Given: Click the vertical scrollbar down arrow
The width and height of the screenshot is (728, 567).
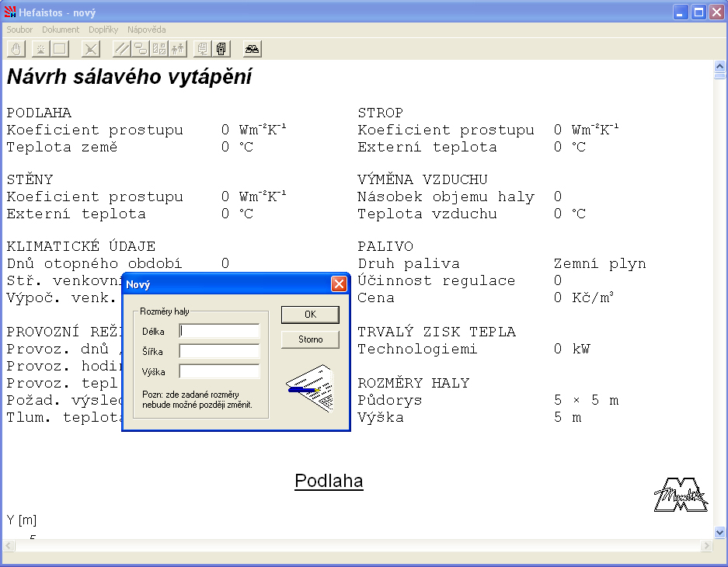Looking at the screenshot, I should click(x=719, y=533).
